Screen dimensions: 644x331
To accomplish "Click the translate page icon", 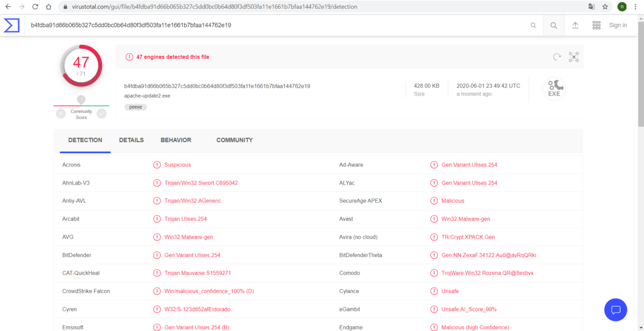I will click(x=591, y=7).
